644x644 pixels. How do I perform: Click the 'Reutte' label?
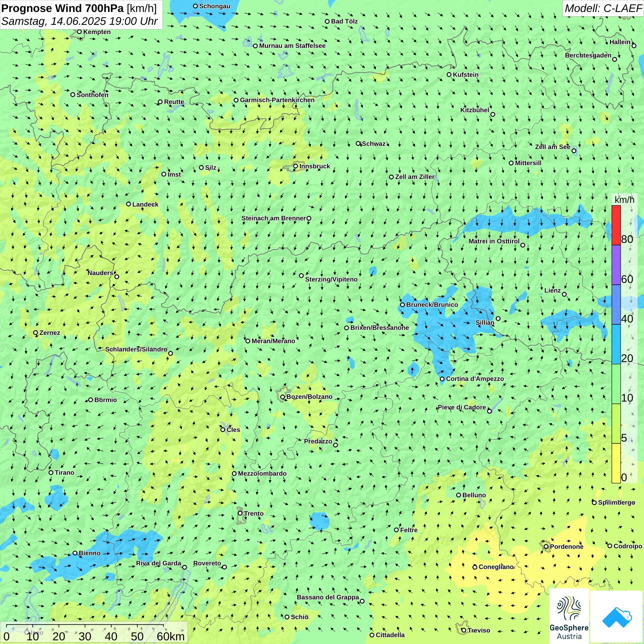pyautogui.click(x=174, y=102)
